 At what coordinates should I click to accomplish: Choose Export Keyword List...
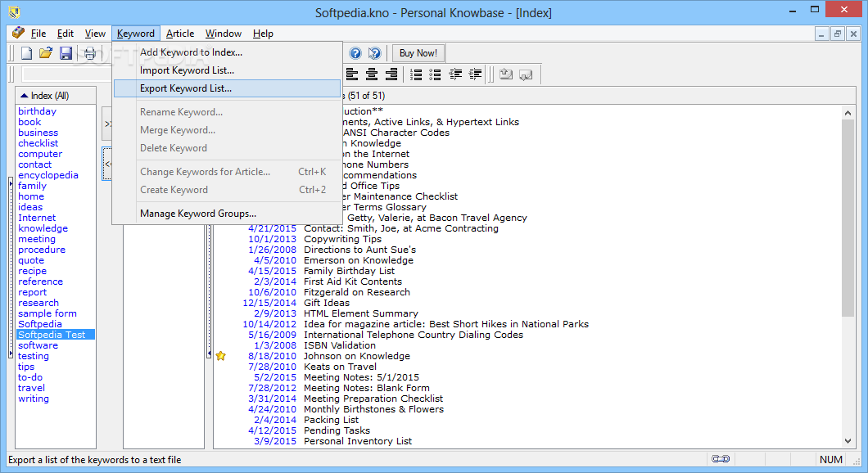click(228, 88)
